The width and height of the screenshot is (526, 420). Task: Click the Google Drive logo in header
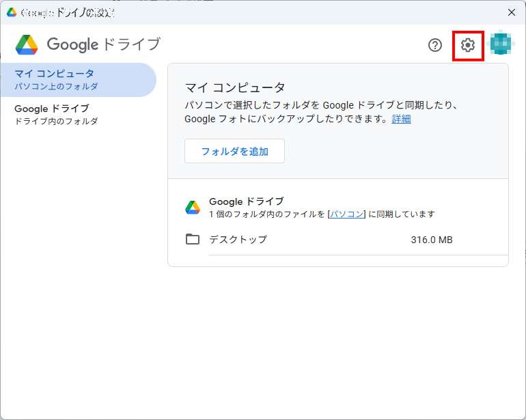(27, 44)
